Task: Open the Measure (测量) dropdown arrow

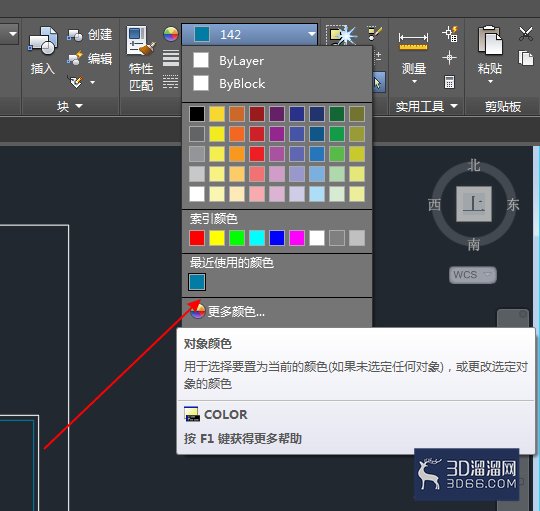Action: coord(414,82)
